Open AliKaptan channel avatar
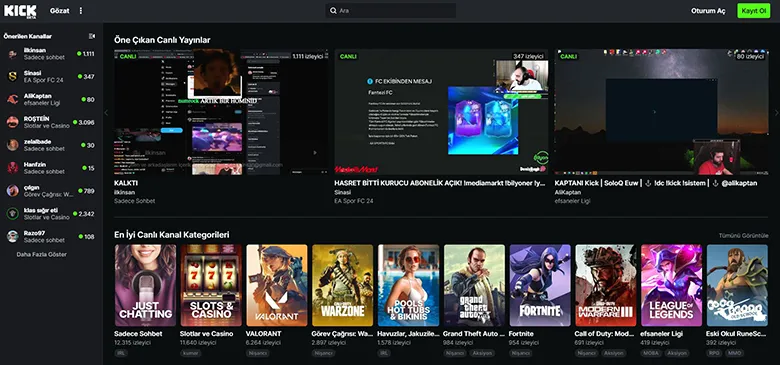The height and width of the screenshot is (365, 780). tap(12, 99)
